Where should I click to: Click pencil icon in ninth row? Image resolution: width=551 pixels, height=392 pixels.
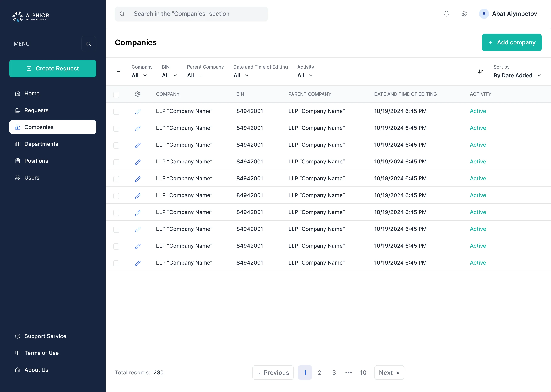[x=138, y=246]
